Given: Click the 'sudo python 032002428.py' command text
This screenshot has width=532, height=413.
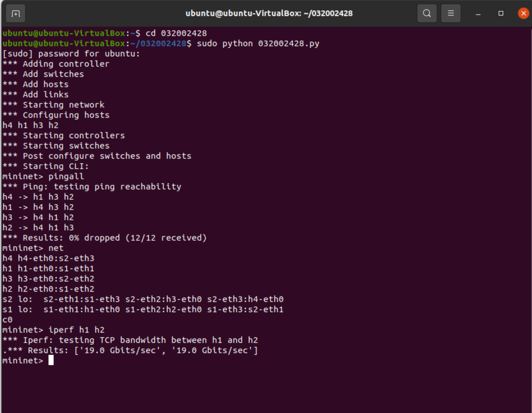Looking at the screenshot, I should [x=258, y=44].
